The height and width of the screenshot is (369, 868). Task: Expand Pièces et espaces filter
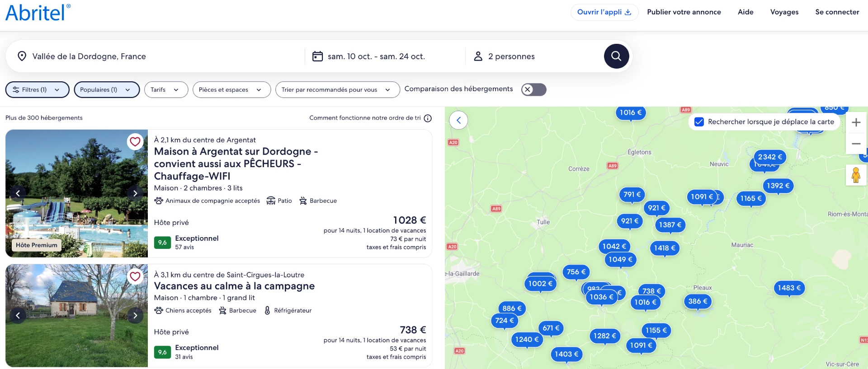coord(231,89)
